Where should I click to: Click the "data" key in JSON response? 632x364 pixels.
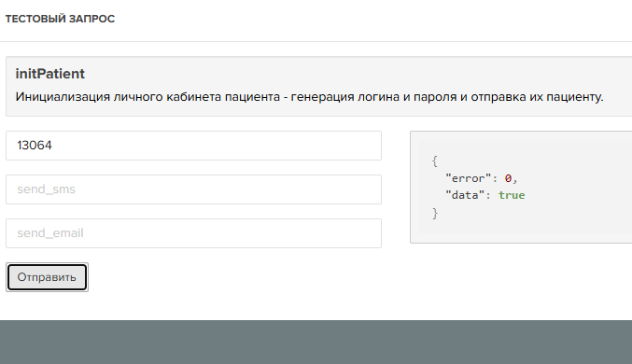coord(465,195)
